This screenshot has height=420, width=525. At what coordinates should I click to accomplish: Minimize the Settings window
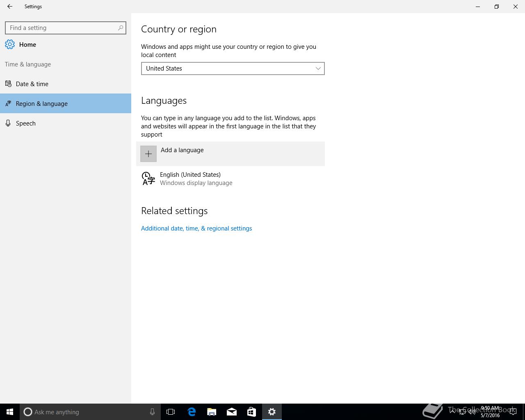pos(478,7)
